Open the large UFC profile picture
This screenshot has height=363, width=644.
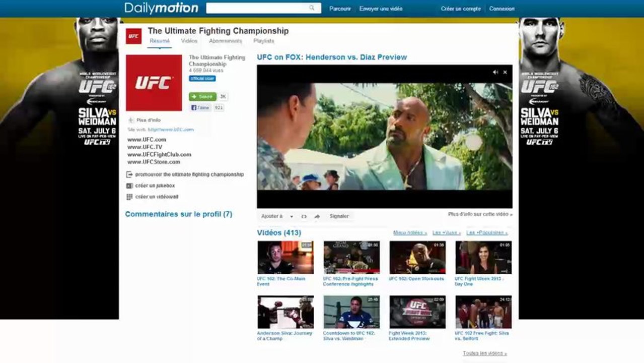(x=154, y=83)
